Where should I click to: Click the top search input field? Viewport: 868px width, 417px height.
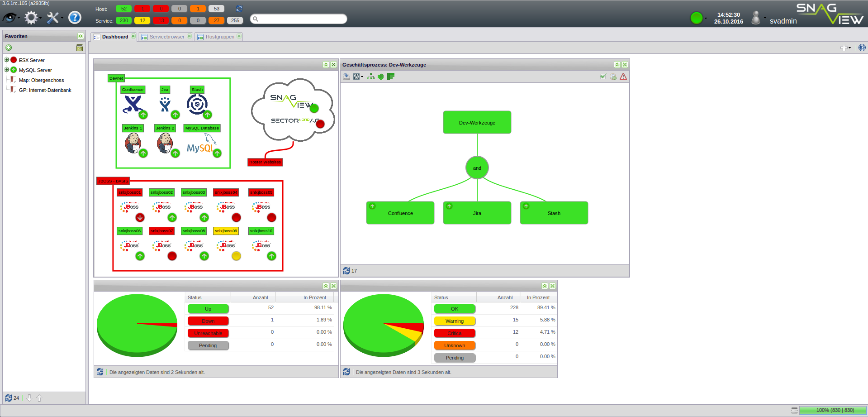(x=299, y=19)
